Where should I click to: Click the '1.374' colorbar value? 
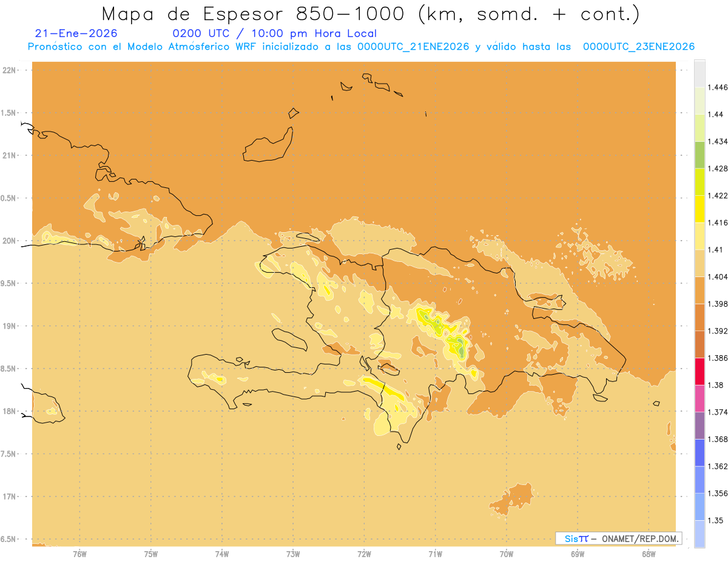[x=718, y=412]
